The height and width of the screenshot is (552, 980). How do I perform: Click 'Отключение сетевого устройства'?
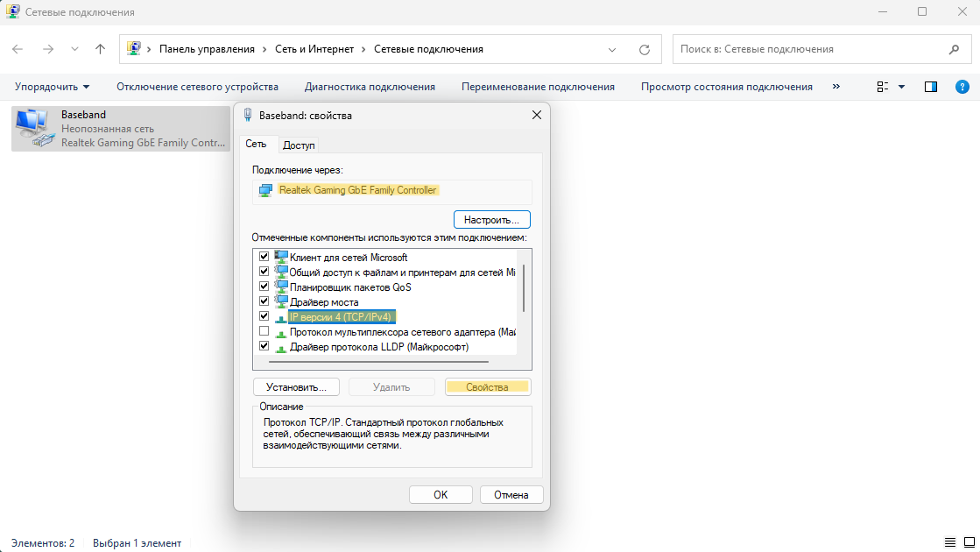(198, 87)
